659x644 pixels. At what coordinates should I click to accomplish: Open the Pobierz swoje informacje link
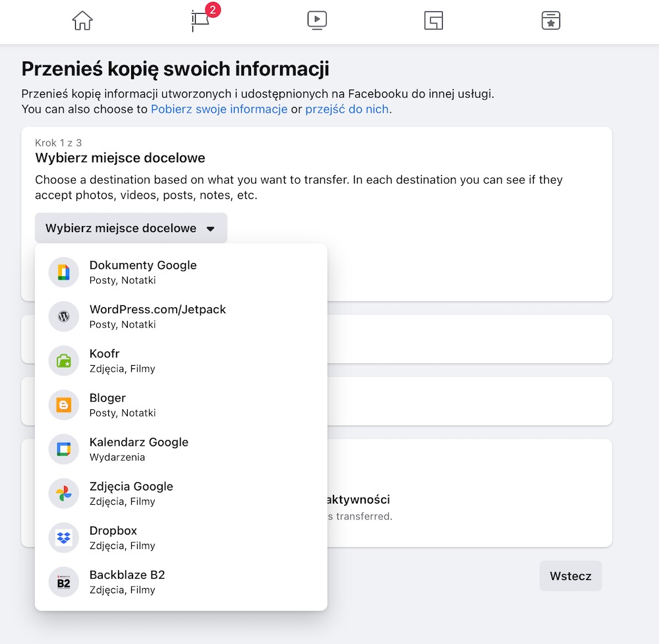pos(219,109)
